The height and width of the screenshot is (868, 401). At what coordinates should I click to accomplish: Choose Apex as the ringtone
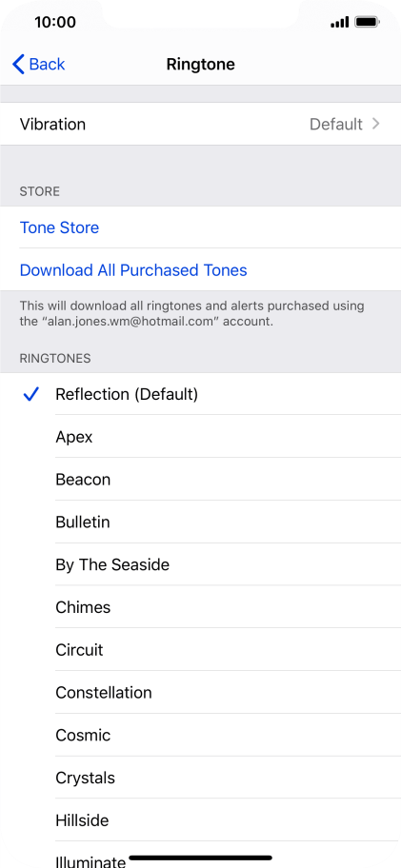[200, 437]
